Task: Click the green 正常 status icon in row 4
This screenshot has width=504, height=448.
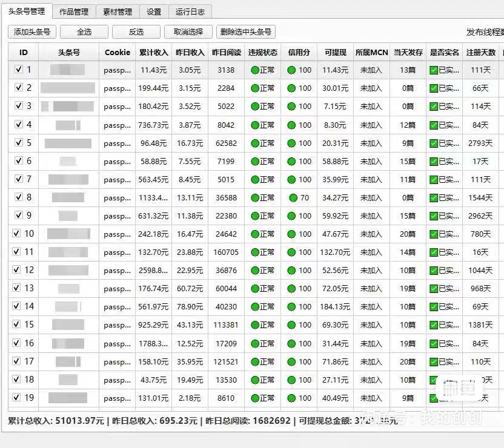Action: click(x=255, y=125)
